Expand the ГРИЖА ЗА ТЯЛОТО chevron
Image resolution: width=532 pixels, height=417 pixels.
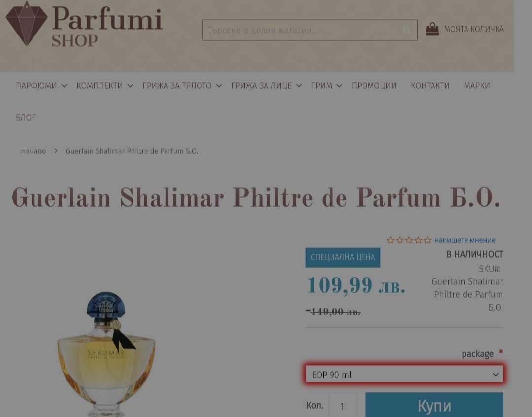pyautogui.click(x=219, y=86)
